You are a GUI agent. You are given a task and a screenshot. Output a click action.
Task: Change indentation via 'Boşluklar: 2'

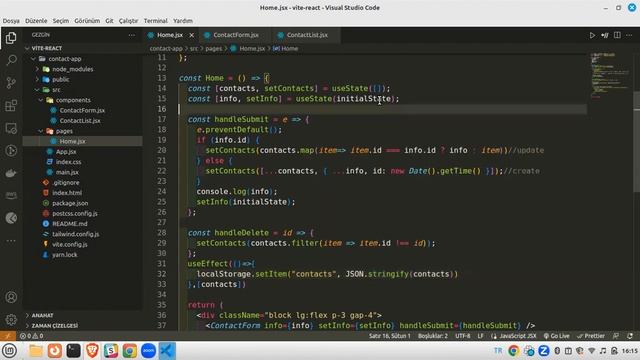coord(433,336)
